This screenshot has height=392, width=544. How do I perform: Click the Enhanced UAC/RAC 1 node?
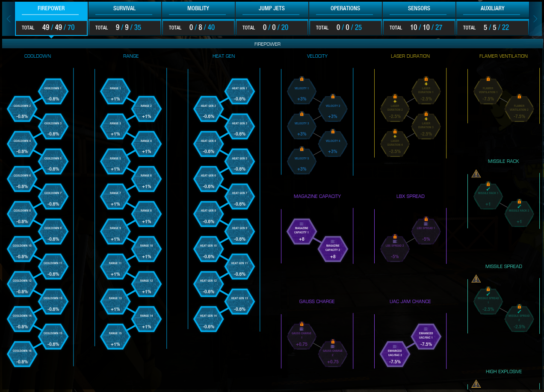(x=426, y=338)
